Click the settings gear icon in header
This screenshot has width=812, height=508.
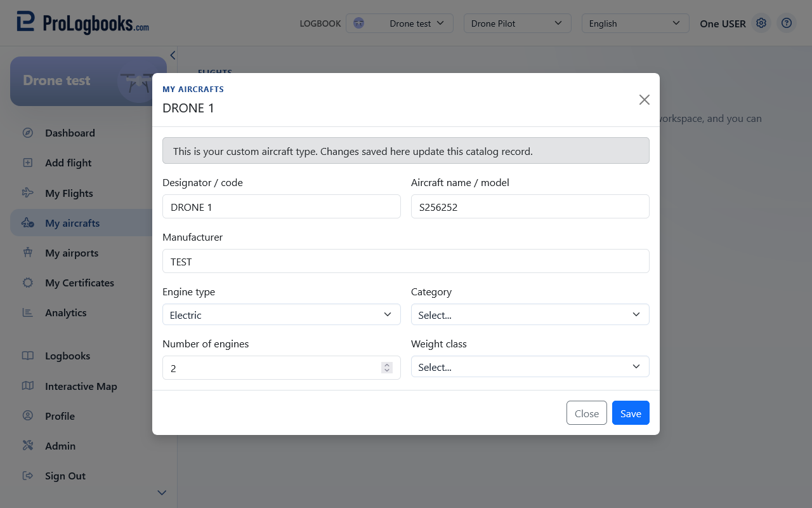[x=761, y=23]
